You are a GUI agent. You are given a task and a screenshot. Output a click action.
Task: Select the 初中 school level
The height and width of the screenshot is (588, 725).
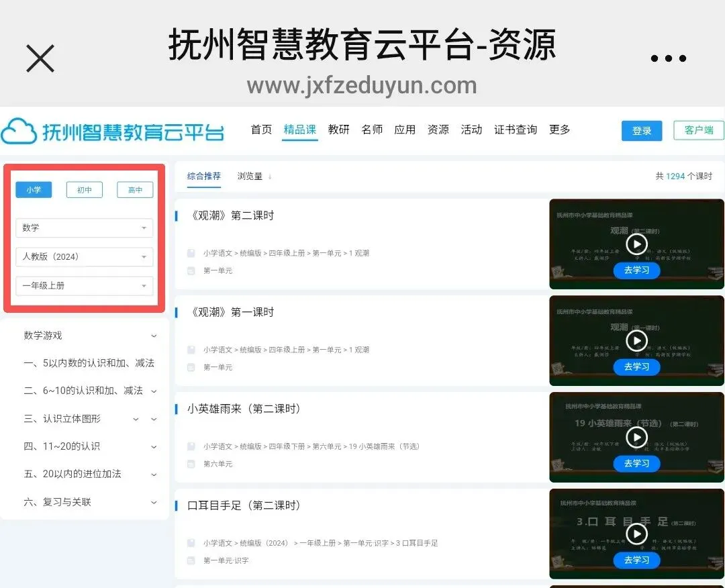click(84, 189)
